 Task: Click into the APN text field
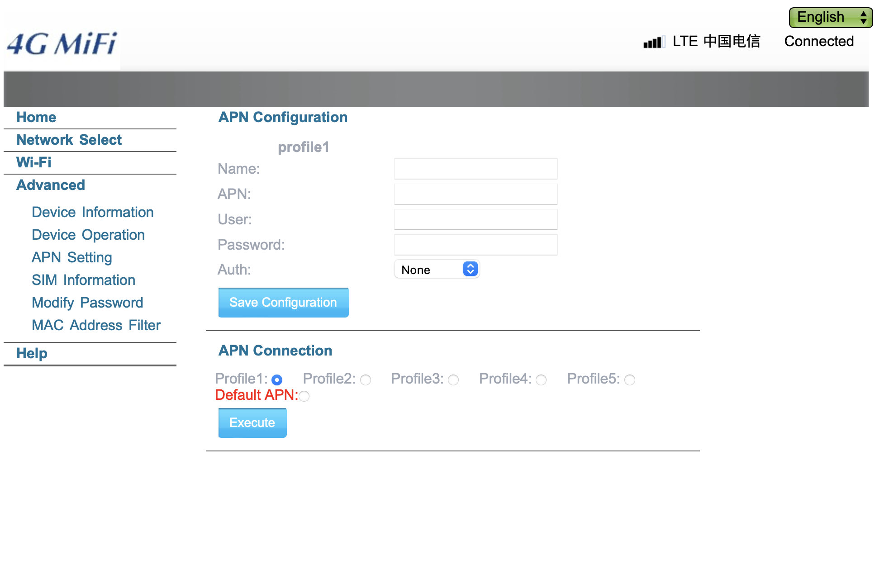[x=476, y=194]
